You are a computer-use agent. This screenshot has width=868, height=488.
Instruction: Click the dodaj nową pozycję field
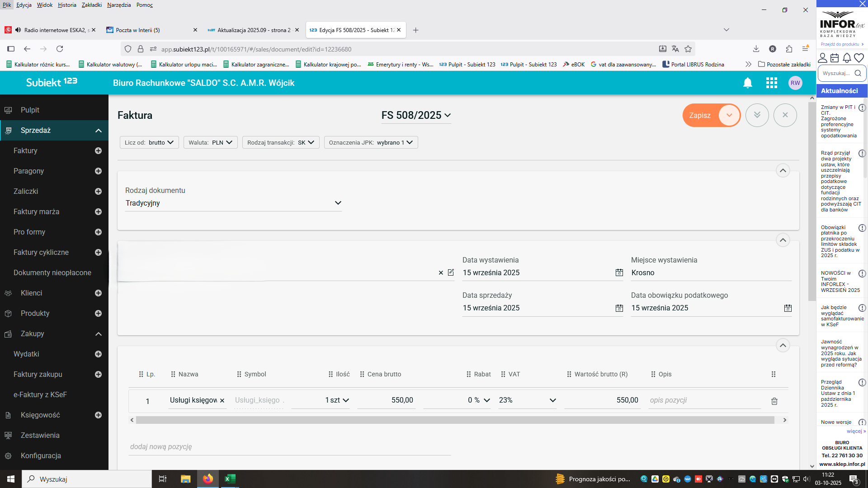289,446
